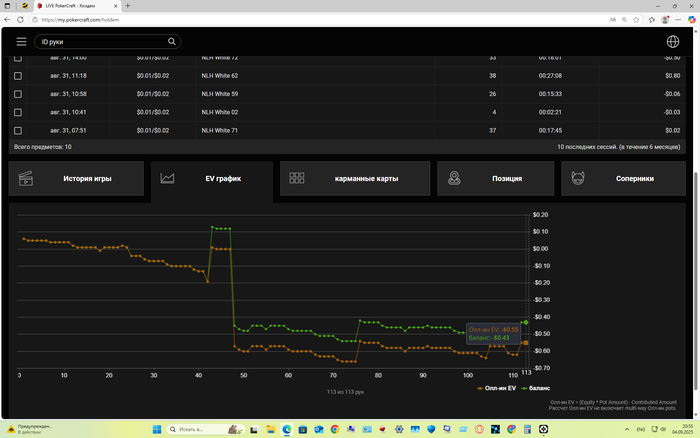This screenshot has height=438, width=700.
Task: Toggle баланс series in chart legend
Action: click(x=535, y=388)
